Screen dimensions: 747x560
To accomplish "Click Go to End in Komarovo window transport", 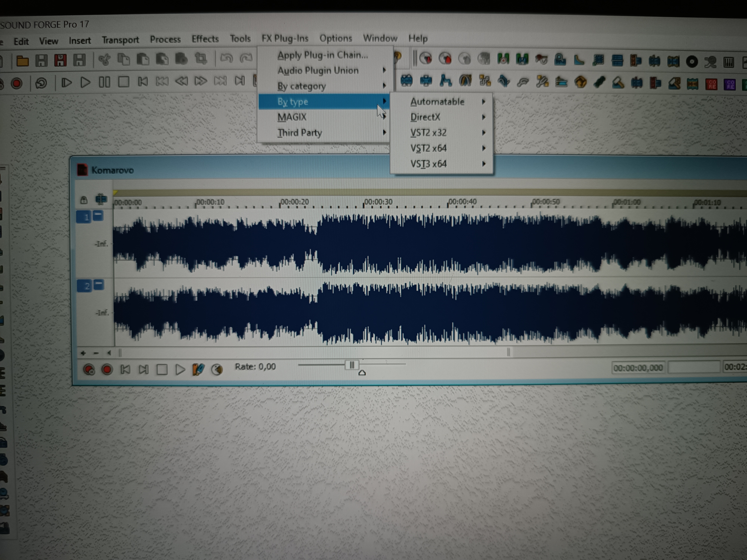I will (x=144, y=369).
